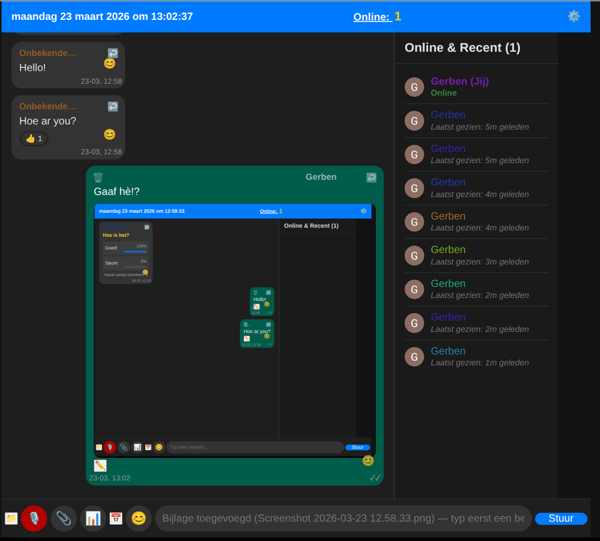This screenshot has width=600, height=541.
Task: Select first Gerben last seen 5m geleden
Action: point(476,121)
